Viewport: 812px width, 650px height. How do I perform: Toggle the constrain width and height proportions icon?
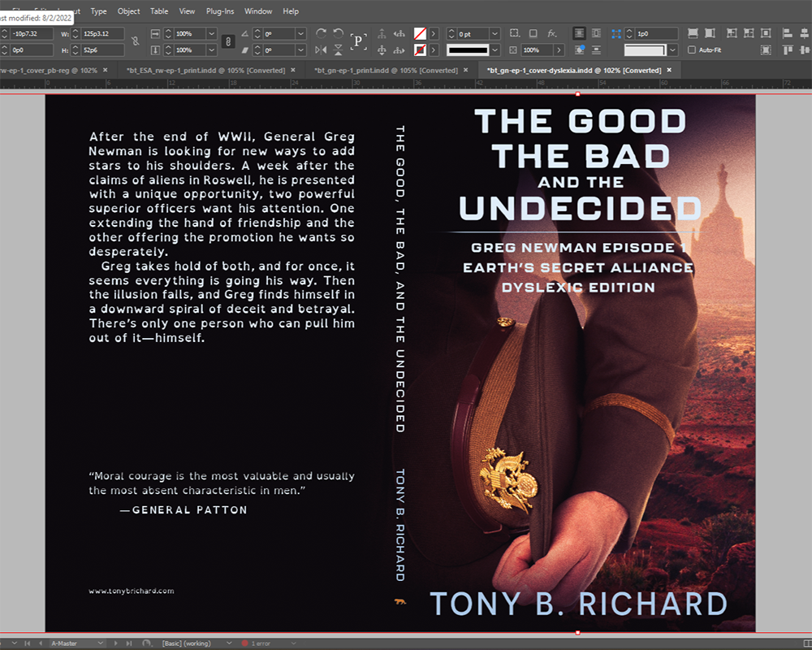135,41
